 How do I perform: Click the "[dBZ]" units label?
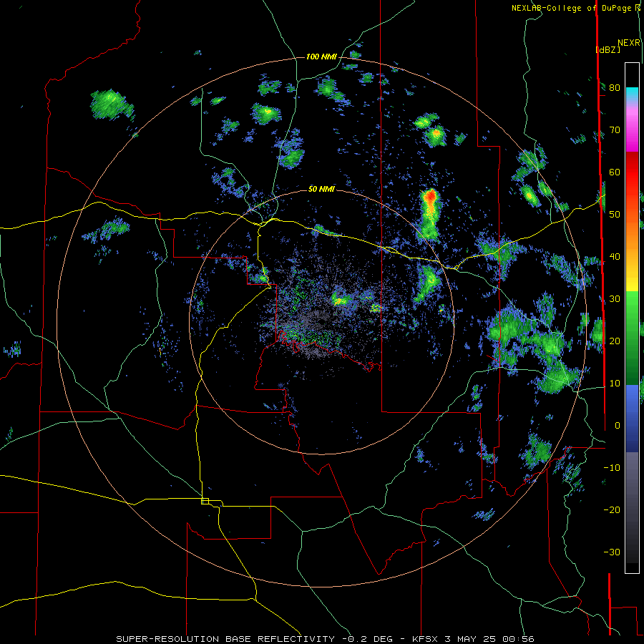tap(608, 49)
